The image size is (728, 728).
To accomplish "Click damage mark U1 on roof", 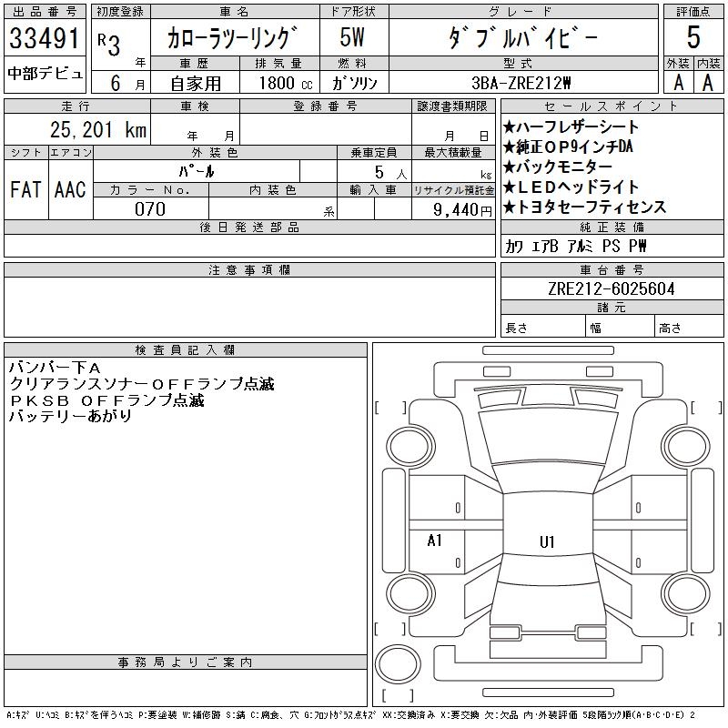I will [x=548, y=541].
